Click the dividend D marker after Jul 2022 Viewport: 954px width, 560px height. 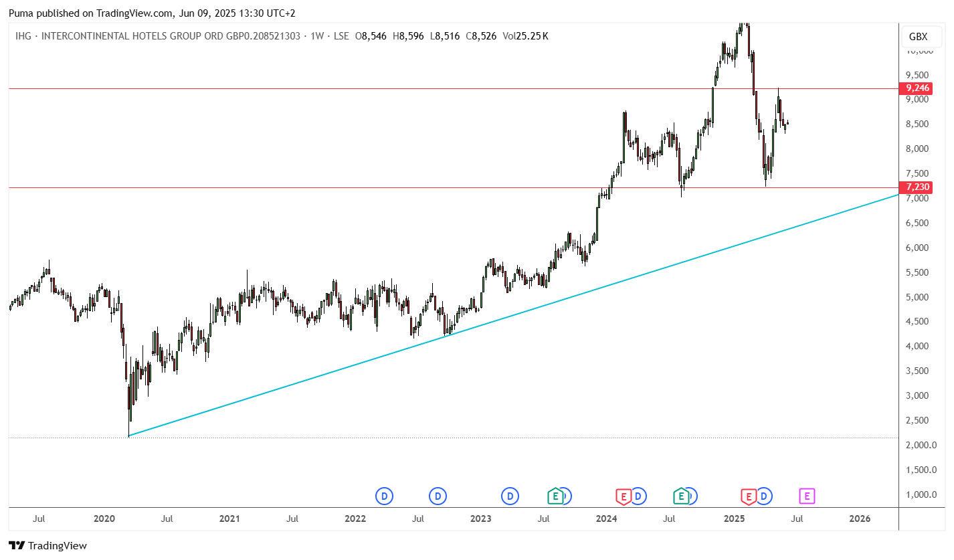(x=438, y=496)
